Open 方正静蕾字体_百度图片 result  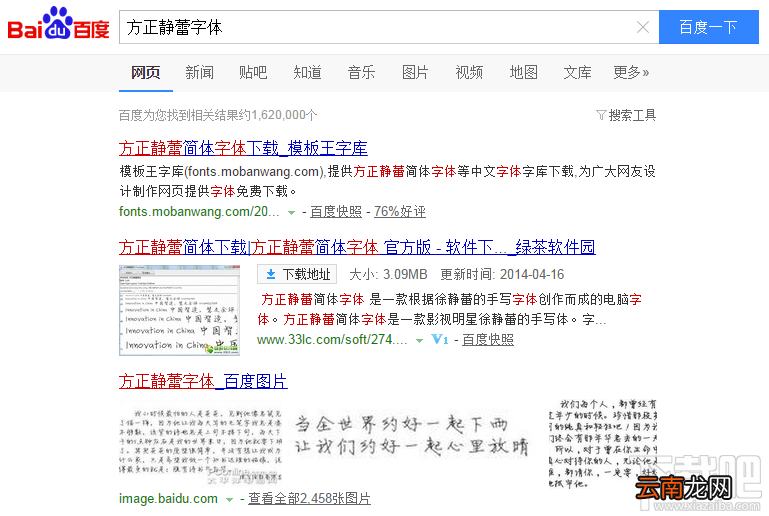(x=203, y=381)
